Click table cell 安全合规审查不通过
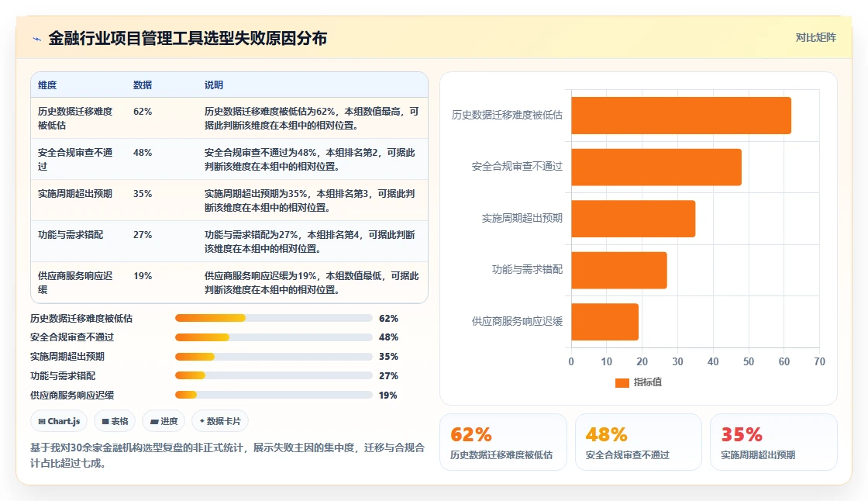This screenshot has width=868, height=501. click(x=75, y=159)
